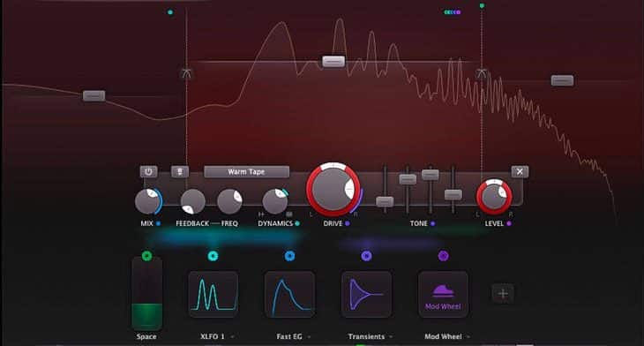
Task: Click the teal drag target above XLFO 1
Action: 213,256
